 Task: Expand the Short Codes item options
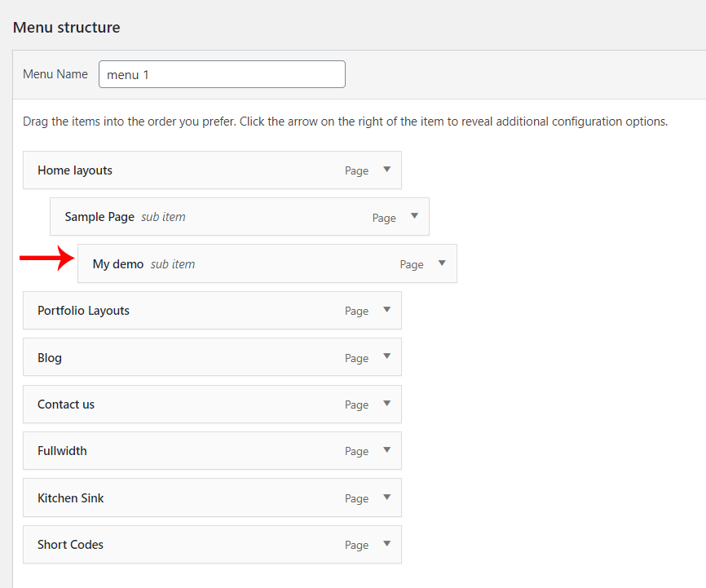click(386, 543)
